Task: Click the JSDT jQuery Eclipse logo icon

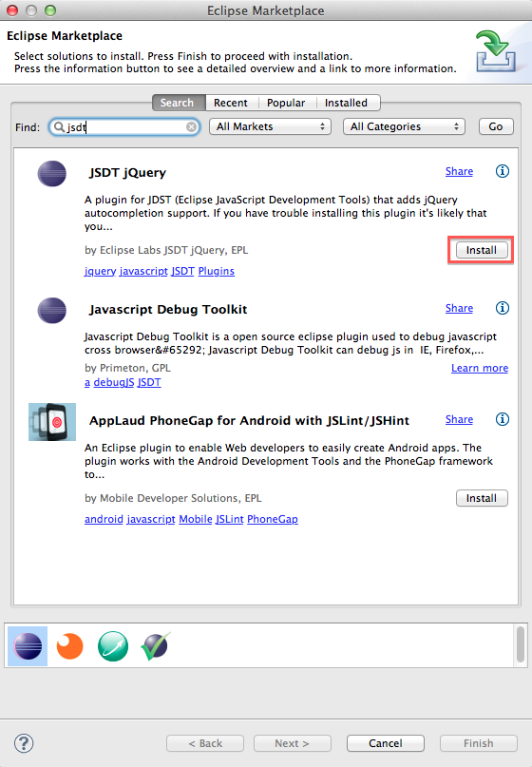Action: 52,174
